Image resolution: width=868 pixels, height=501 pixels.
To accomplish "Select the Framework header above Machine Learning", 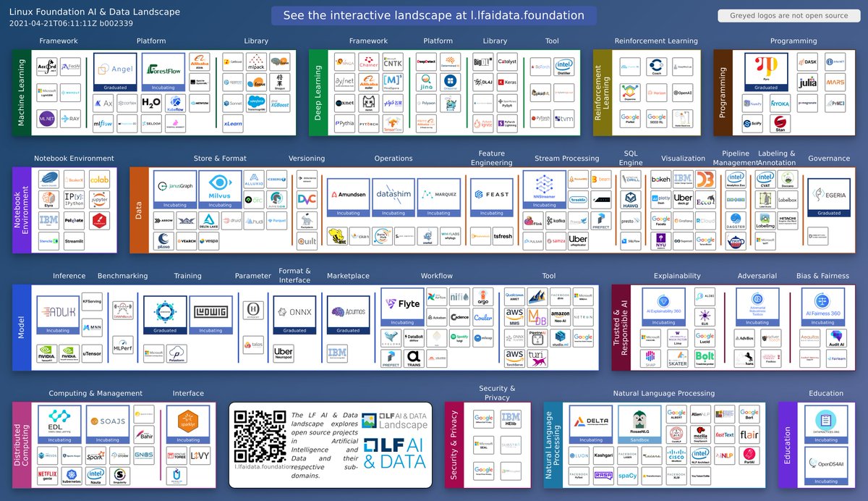I will tap(59, 41).
